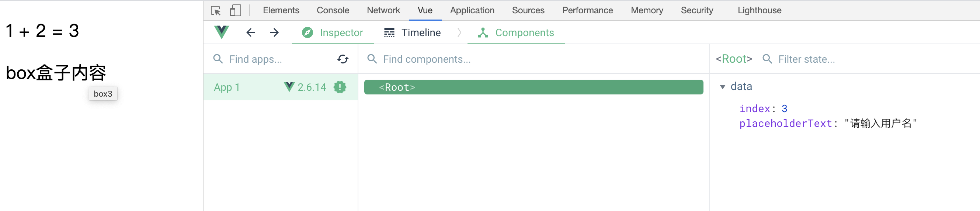The image size is (980, 211).
Task: Open the Network panel
Action: pyautogui.click(x=383, y=10)
